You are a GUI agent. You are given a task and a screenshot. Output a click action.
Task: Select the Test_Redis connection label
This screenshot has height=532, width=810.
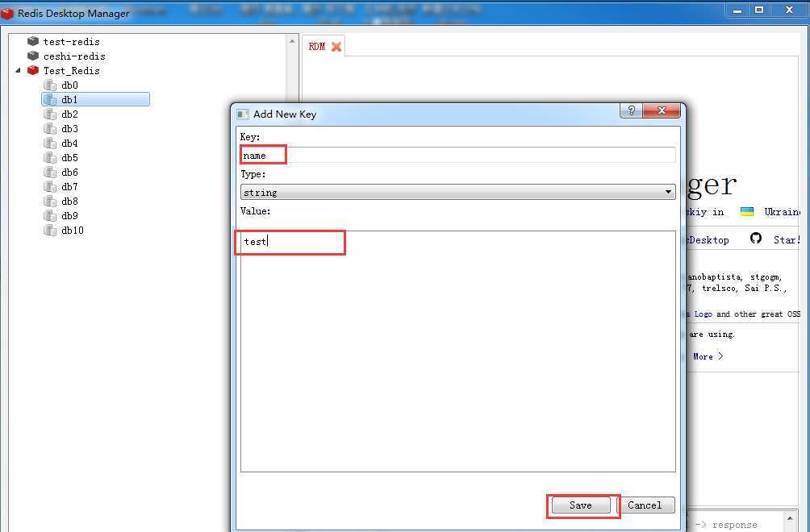pyautogui.click(x=71, y=70)
